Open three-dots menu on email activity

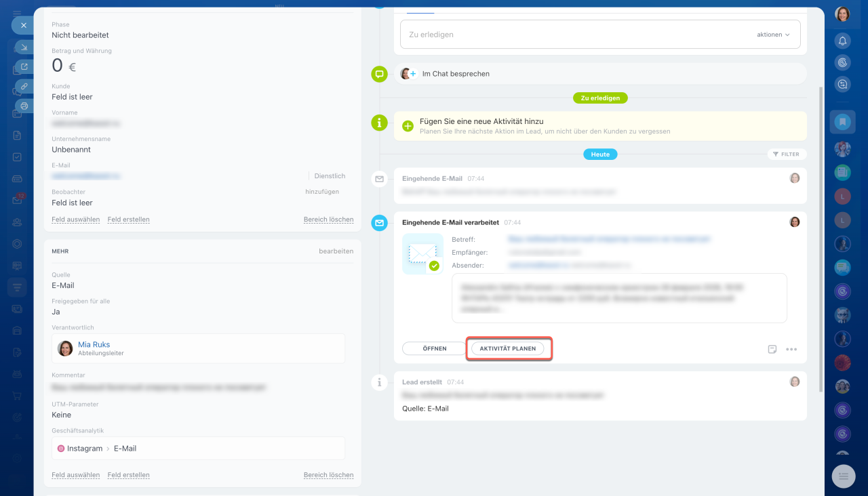pos(791,349)
